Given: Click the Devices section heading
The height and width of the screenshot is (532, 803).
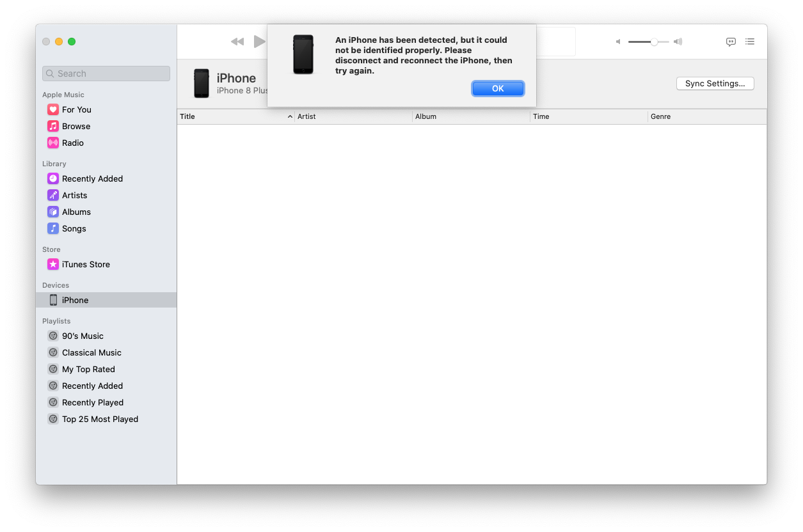Looking at the screenshot, I should [56, 285].
